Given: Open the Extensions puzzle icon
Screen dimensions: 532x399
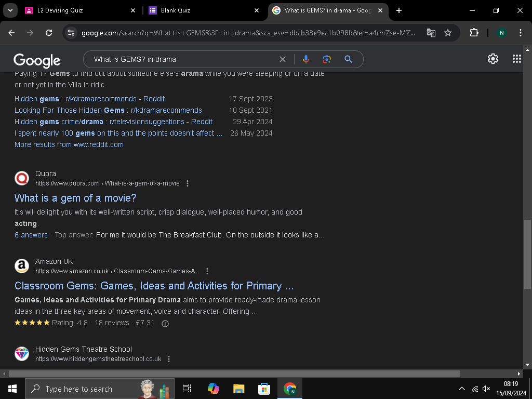Looking at the screenshot, I should (474, 33).
